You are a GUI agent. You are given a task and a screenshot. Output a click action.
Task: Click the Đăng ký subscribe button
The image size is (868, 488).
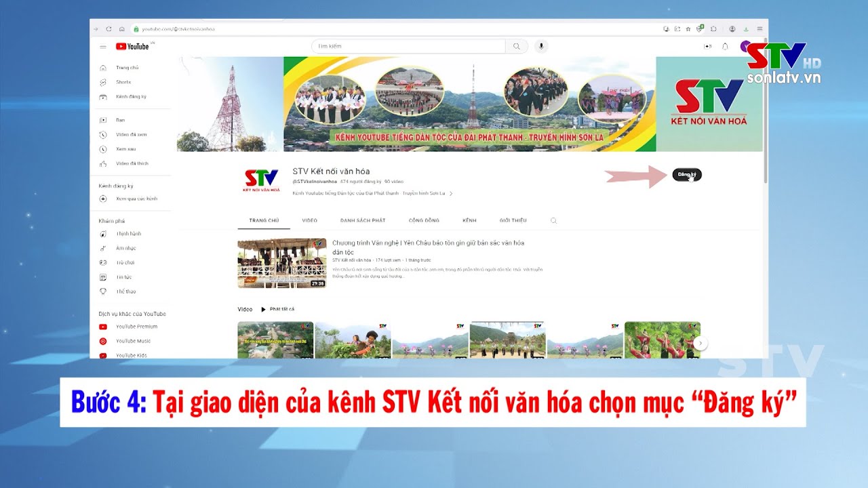(x=687, y=175)
